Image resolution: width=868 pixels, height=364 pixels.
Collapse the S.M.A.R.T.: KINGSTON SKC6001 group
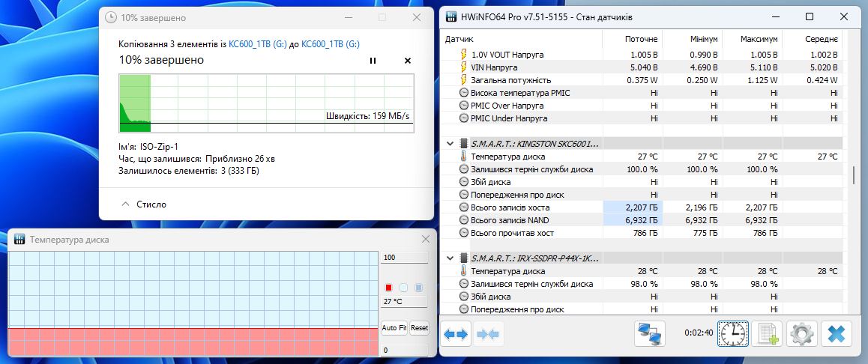[450, 144]
